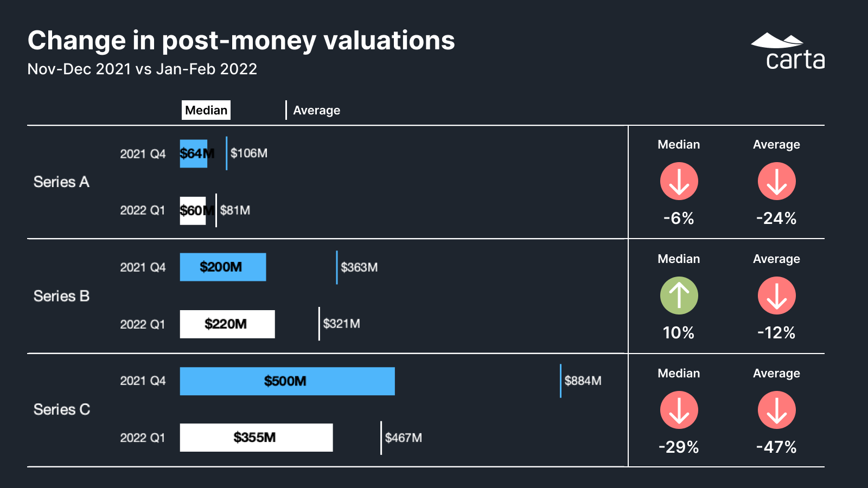Click the white $220M Series B bar
868x488 pixels.
[227, 324]
